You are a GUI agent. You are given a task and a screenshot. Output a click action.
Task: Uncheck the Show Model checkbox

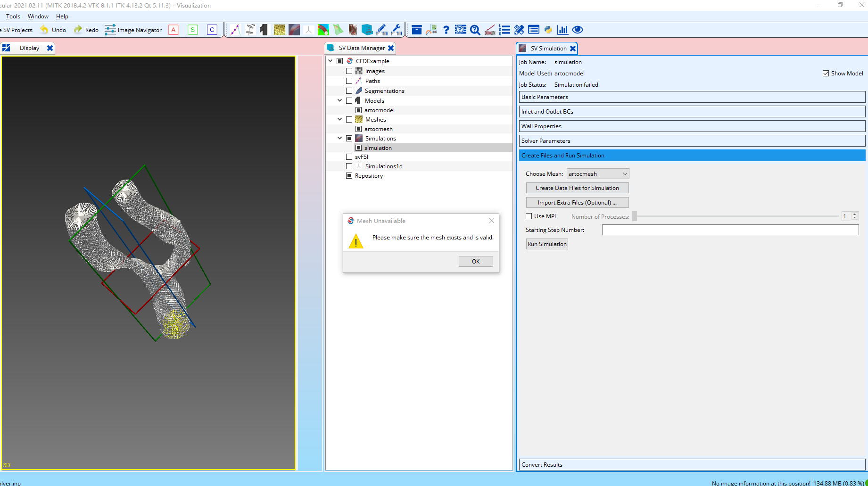click(826, 73)
